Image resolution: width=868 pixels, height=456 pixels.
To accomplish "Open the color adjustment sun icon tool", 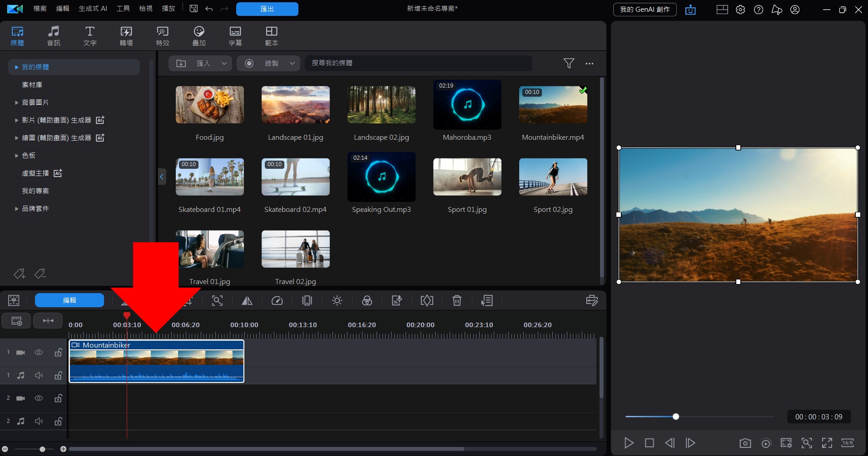I will click(337, 300).
